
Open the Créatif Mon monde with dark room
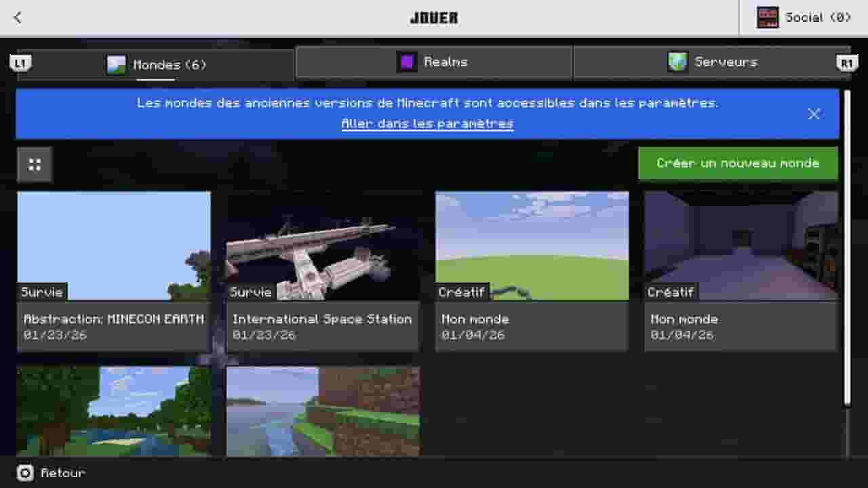tap(741, 245)
